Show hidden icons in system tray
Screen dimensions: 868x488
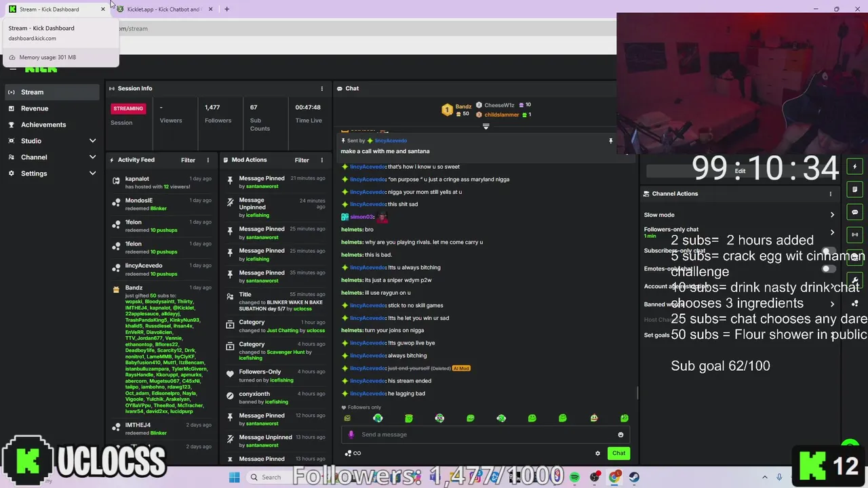(x=765, y=477)
